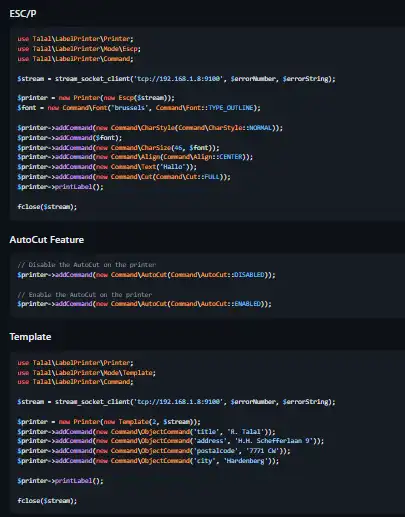Click the AutoCut::ENABLED command line
This screenshot has height=517, width=405.
144,304
